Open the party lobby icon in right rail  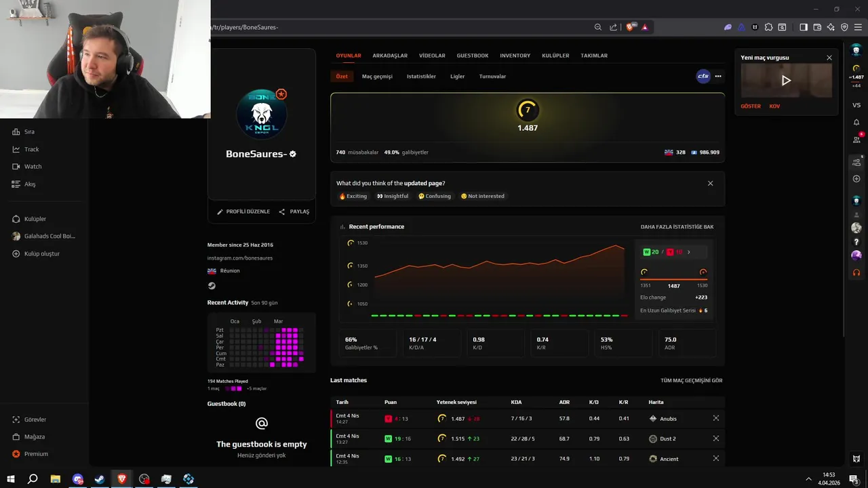tap(856, 162)
